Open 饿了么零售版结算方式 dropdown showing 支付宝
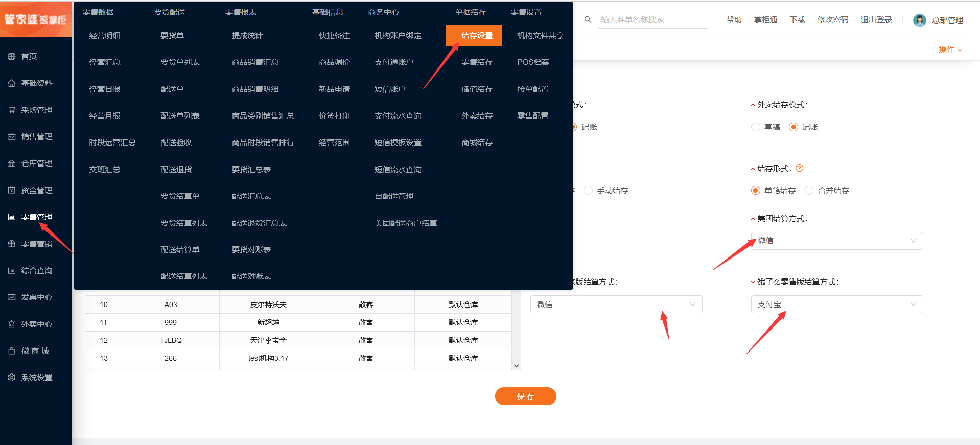Screen dimensions: 980x445 click(x=837, y=305)
